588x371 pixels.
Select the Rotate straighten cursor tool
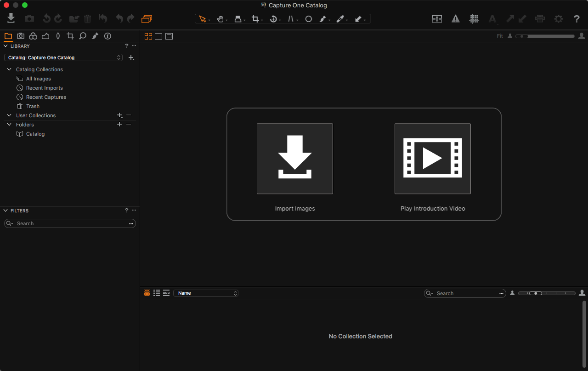(274, 19)
